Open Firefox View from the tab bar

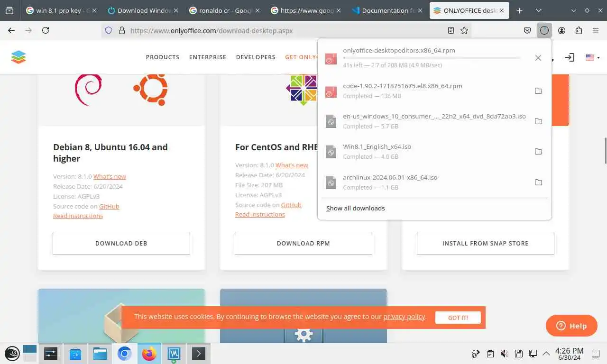[x=9, y=10]
